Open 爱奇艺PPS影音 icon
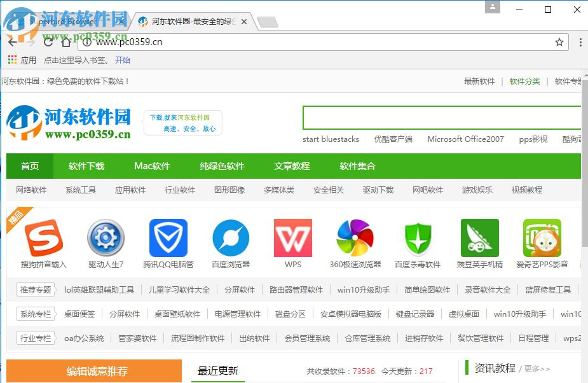The image size is (588, 383). (x=542, y=238)
